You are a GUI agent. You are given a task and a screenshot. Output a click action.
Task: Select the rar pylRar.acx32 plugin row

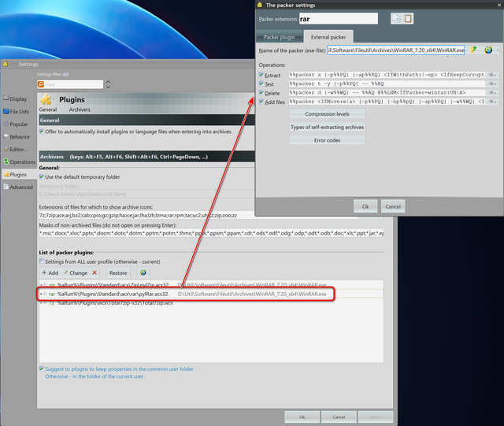pos(211,294)
